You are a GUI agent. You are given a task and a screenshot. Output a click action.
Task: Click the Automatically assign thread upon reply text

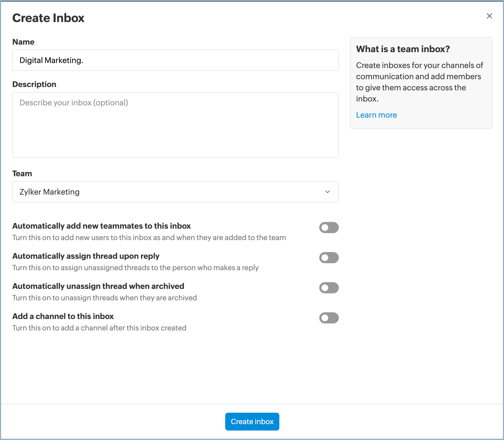pos(86,256)
